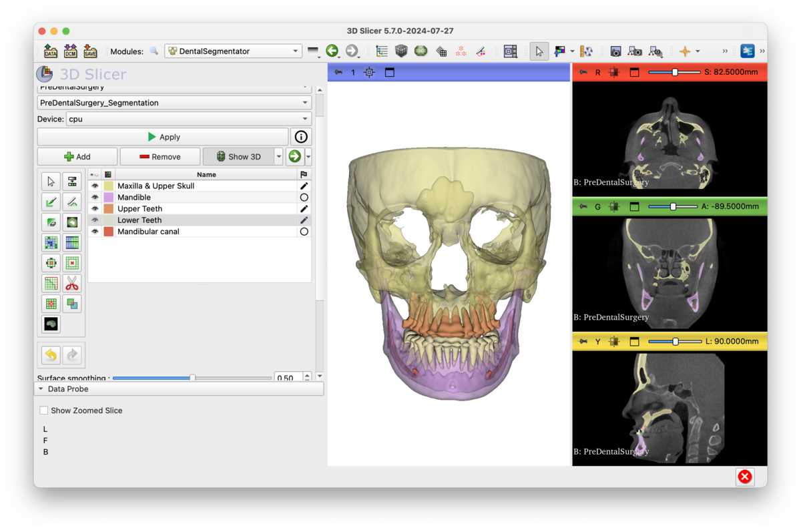Click the screenshot capture camera icon
The height and width of the screenshot is (532, 801).
(x=615, y=51)
